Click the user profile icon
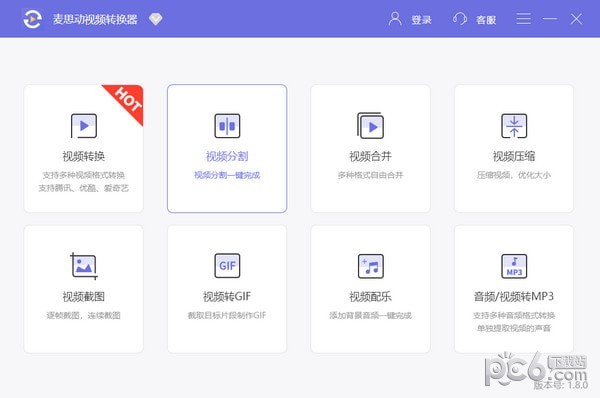 (395, 19)
